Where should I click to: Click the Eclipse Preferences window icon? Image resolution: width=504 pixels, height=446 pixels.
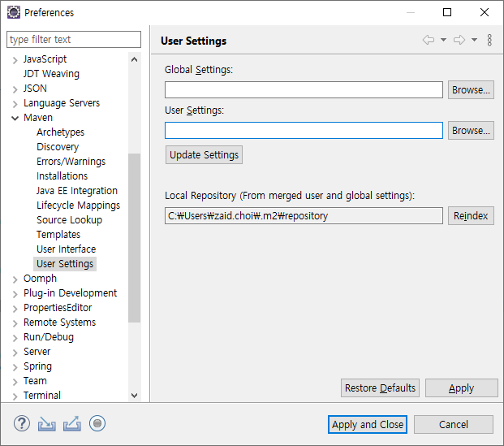(14, 12)
